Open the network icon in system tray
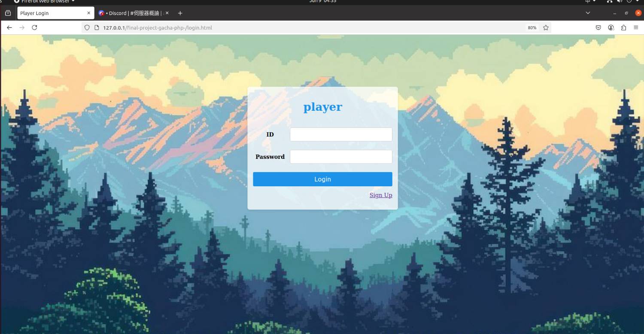 (609, 1)
